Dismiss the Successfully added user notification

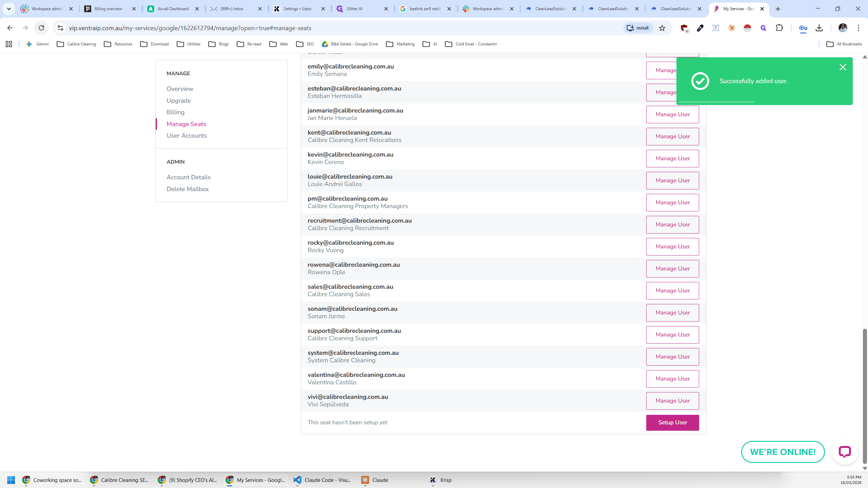pyautogui.click(x=843, y=67)
